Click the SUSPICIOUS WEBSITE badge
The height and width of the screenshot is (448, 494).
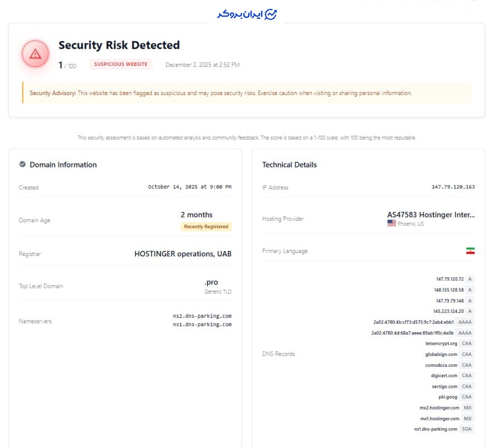121,64
